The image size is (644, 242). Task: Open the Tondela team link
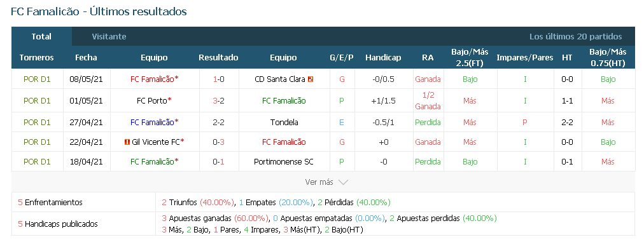click(x=284, y=122)
